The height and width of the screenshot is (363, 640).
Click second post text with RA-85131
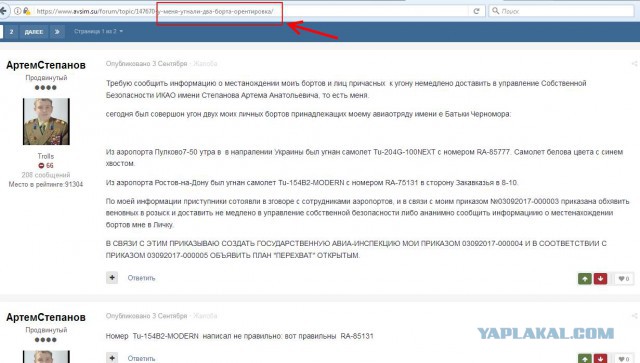pos(240,336)
